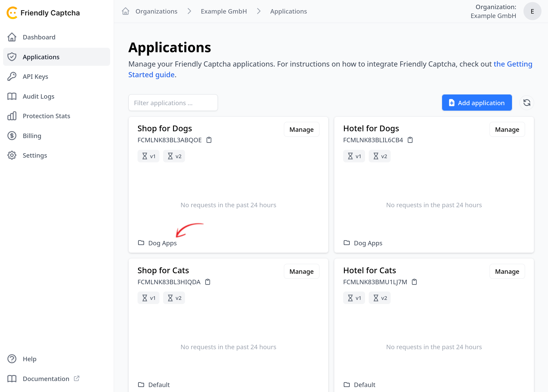
Task: Click the Billing dollar icon
Action: pos(12,136)
